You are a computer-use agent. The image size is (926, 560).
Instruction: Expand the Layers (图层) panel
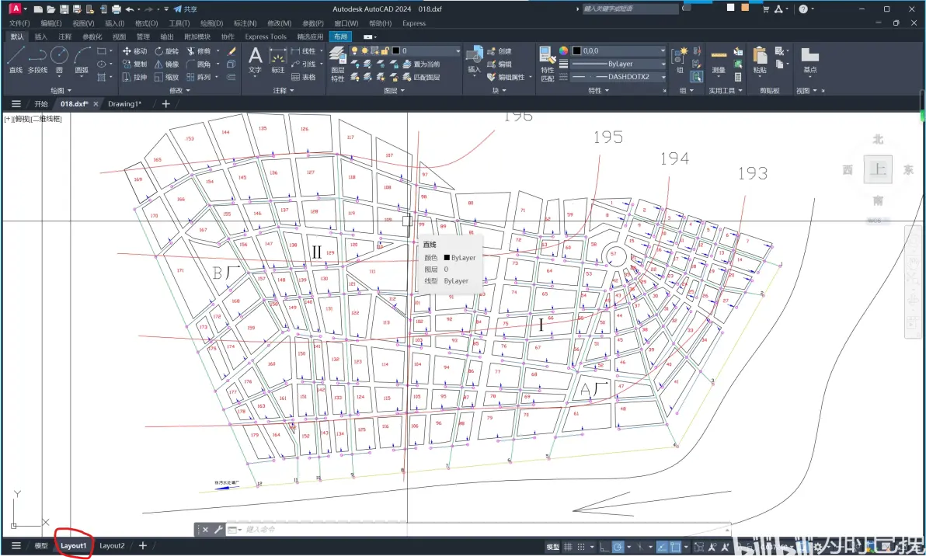tap(394, 90)
